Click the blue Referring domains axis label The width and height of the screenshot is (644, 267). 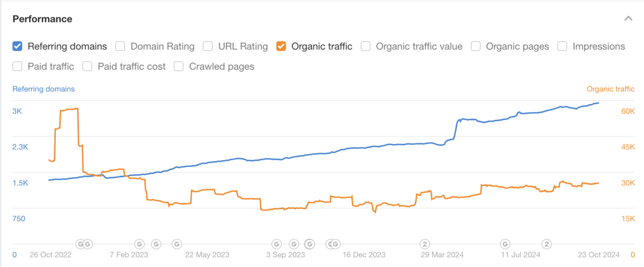43,89
